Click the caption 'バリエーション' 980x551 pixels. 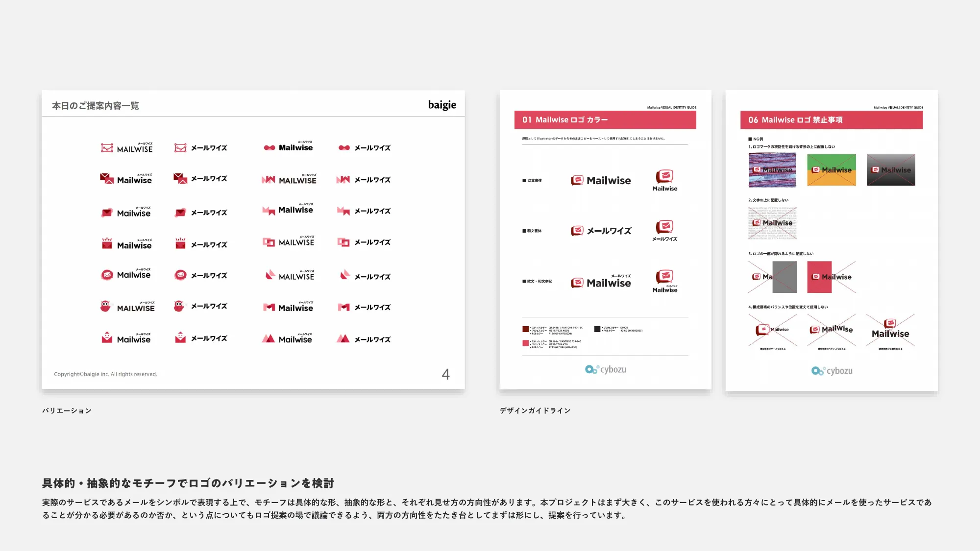point(67,410)
